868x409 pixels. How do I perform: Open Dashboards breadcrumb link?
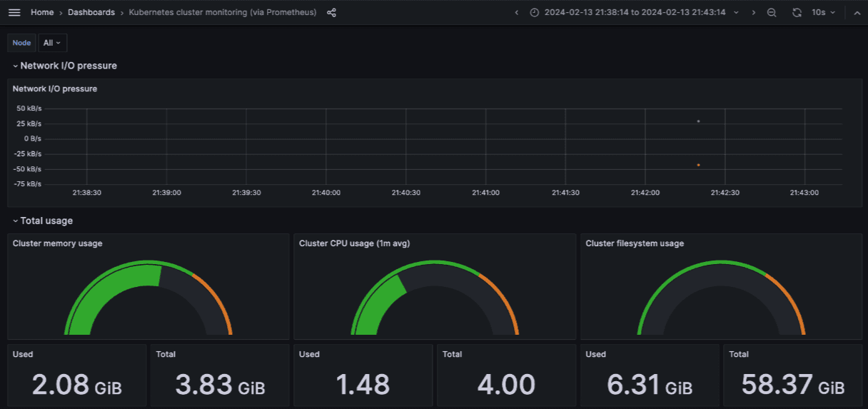coord(91,13)
